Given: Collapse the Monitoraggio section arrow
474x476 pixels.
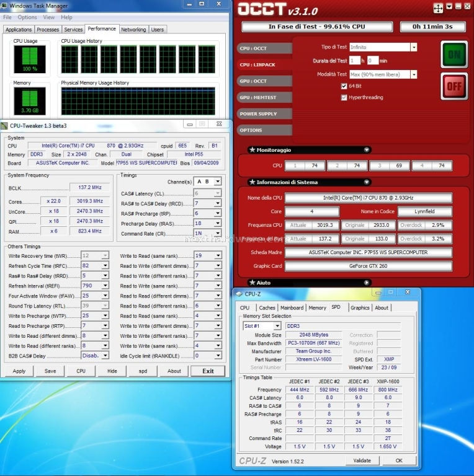Looking at the screenshot, I should tap(367, 149).
